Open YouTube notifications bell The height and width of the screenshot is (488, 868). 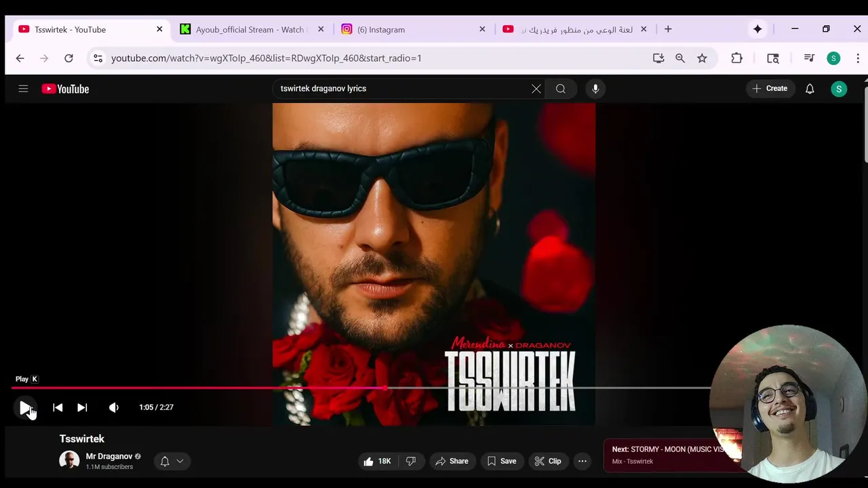coord(810,89)
